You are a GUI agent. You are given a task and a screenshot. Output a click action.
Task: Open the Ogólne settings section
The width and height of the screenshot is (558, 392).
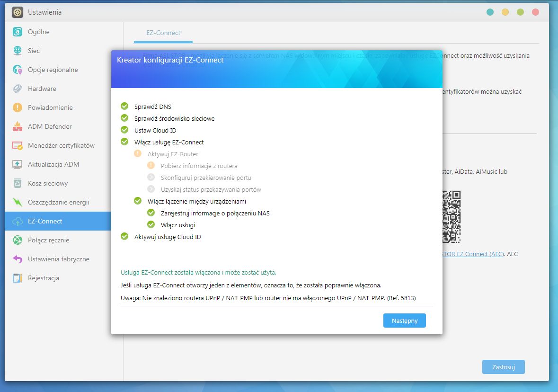[x=58, y=32]
